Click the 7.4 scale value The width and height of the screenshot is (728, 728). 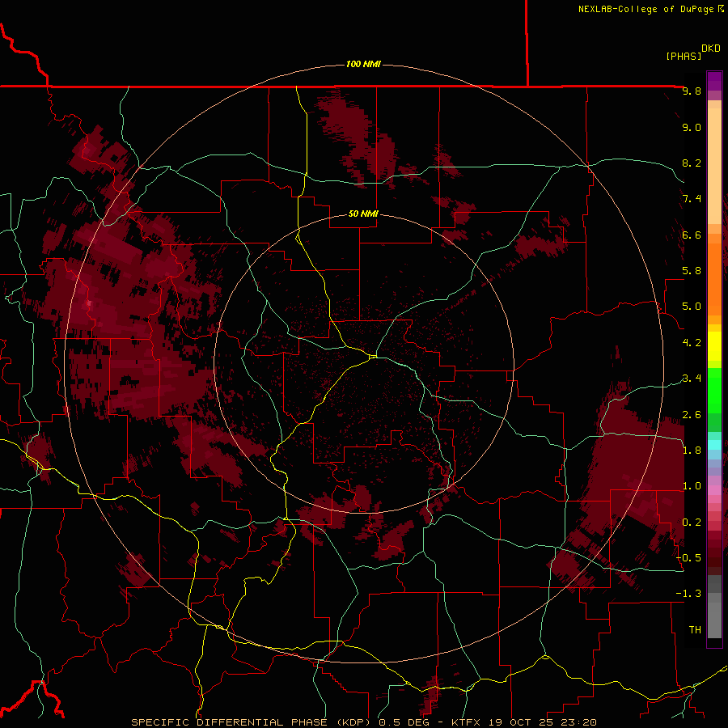(692, 199)
